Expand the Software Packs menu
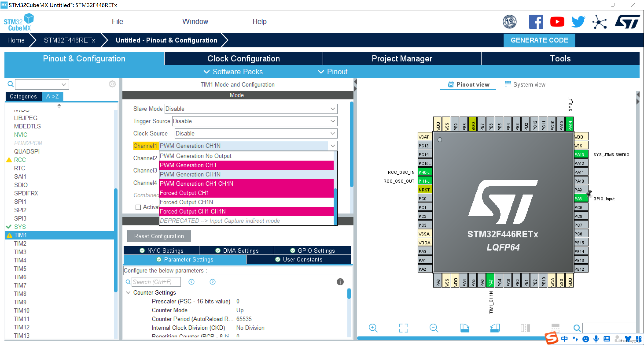644x345 pixels. (x=233, y=72)
